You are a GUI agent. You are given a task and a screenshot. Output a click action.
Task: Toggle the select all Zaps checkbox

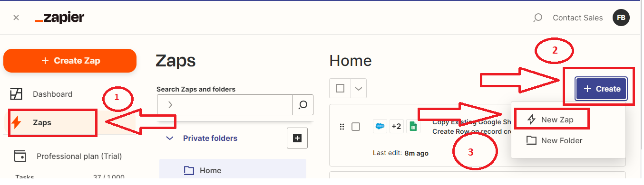340,88
